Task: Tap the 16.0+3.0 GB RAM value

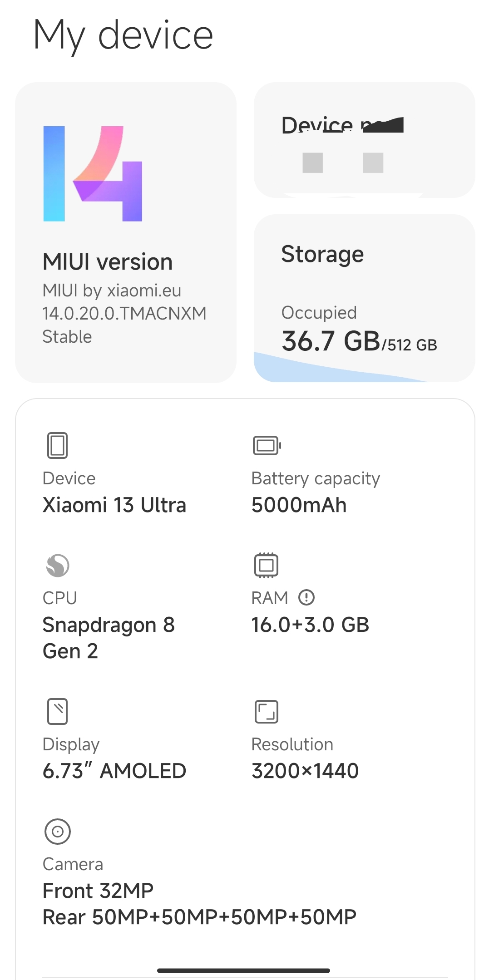Action: (310, 625)
